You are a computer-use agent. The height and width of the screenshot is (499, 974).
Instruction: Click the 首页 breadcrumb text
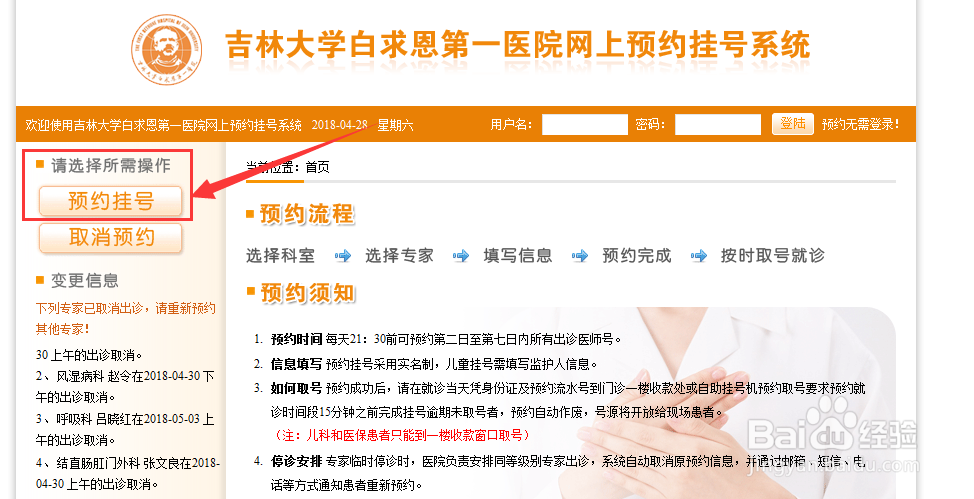point(317,167)
